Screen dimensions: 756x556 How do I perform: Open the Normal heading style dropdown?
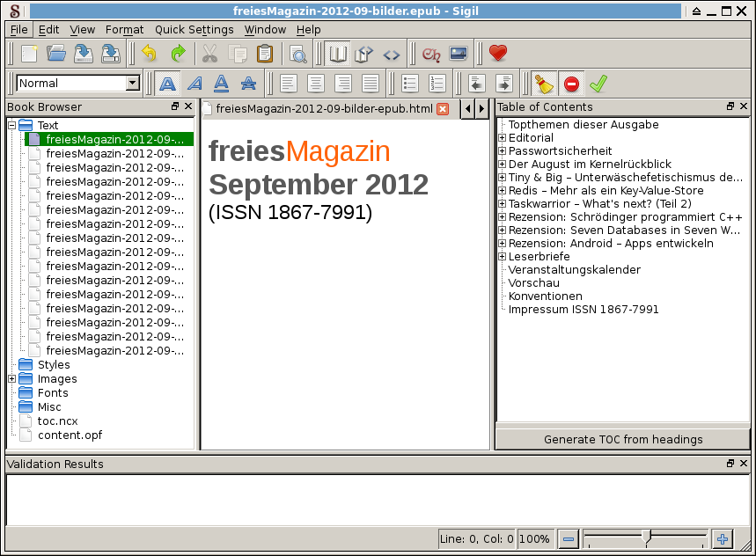tap(132, 83)
